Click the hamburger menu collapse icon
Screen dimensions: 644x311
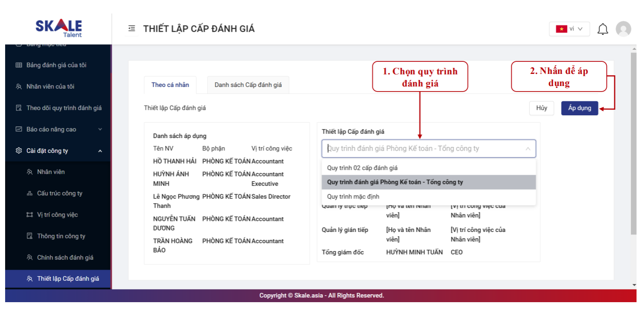[x=132, y=29]
